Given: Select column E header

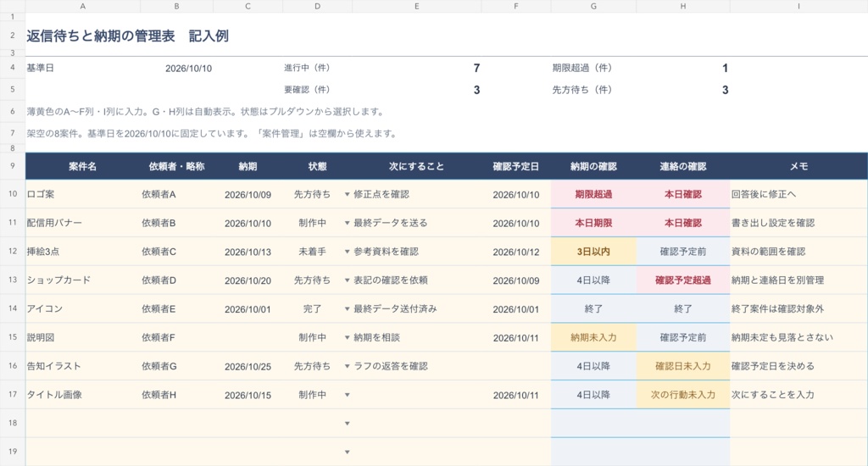Looking at the screenshot, I should pyautogui.click(x=416, y=6).
